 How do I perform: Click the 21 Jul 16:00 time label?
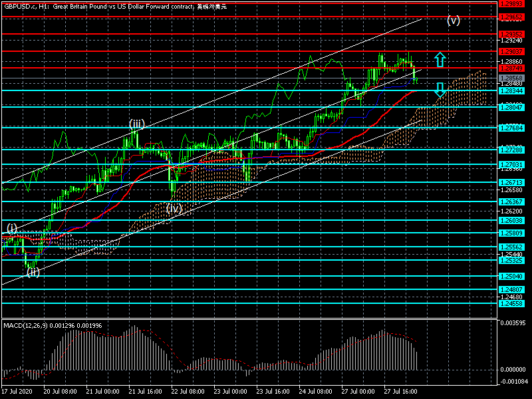(x=146, y=392)
